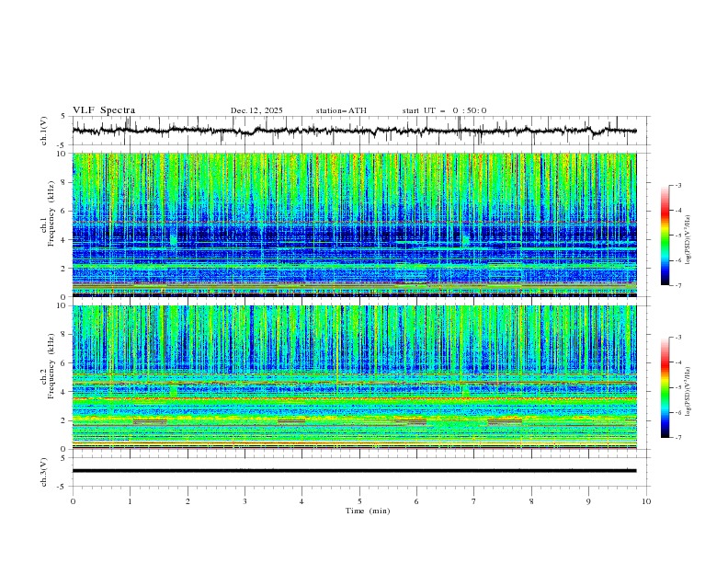Image resolution: width=728 pixels, height=563 pixels.
Task: Click the ch.2 spectrogram panel
Action: click(x=354, y=377)
